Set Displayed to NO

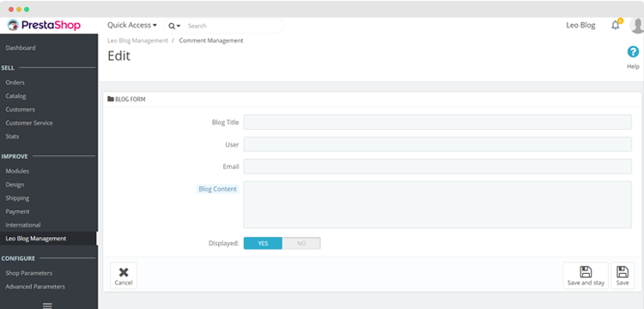click(301, 244)
